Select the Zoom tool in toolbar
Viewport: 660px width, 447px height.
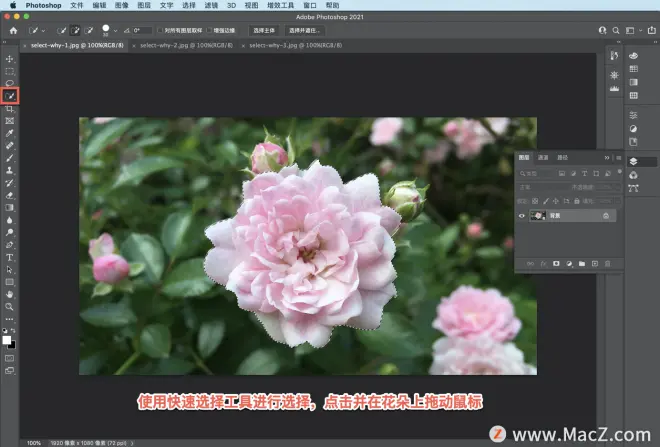(9, 307)
